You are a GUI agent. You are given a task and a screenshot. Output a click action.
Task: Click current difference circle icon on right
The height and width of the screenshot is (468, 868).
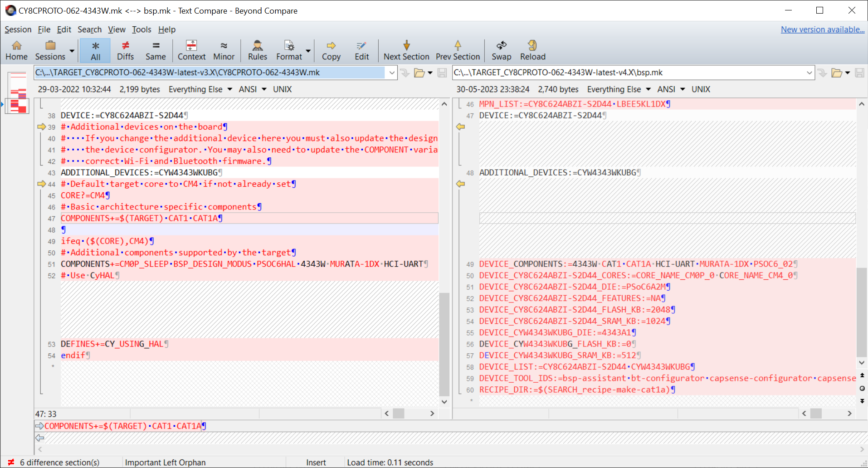point(862,388)
